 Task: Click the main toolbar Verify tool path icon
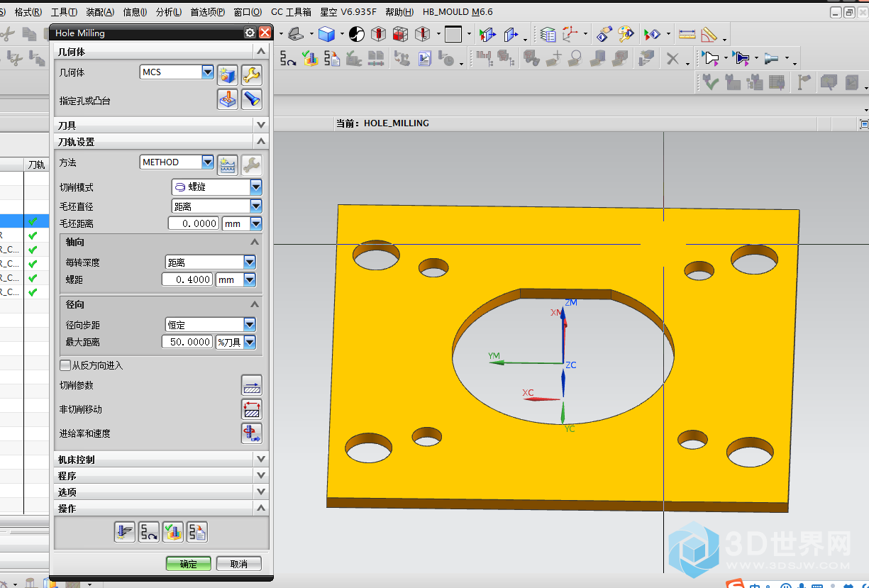pyautogui.click(x=310, y=59)
